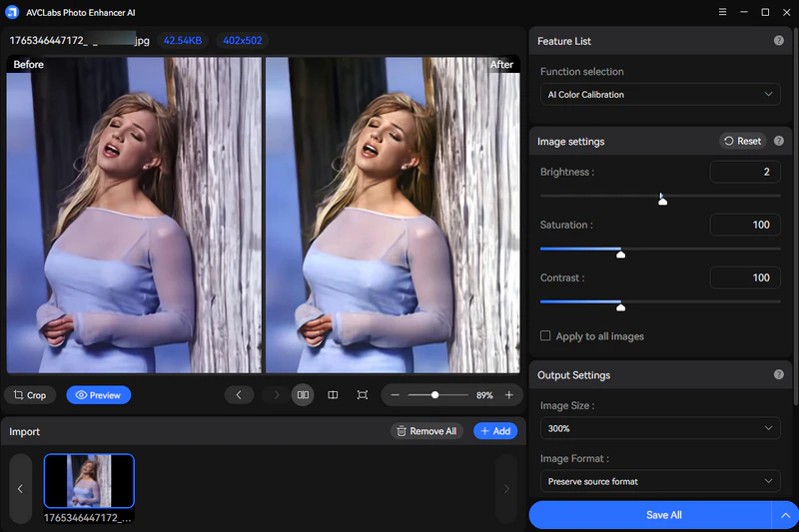Click thumbnail filename 1765346447172_...

(x=88, y=518)
